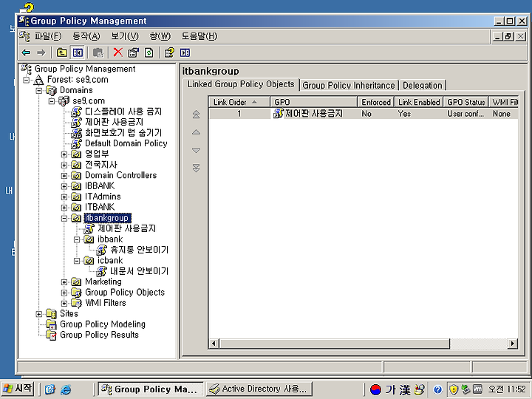Toggle the Show/Hide console tree icon
This screenshot has width=532, height=399.
point(78,52)
